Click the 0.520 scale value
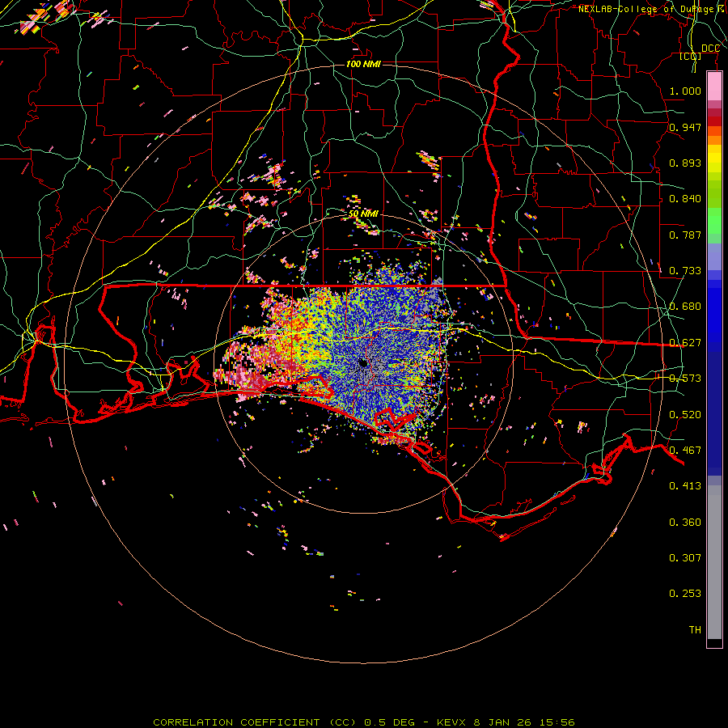 (x=685, y=415)
